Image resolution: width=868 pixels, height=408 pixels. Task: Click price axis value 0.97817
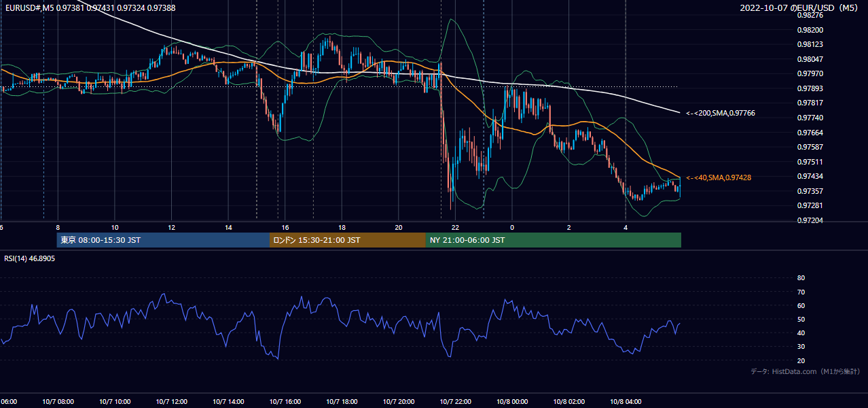tap(810, 103)
